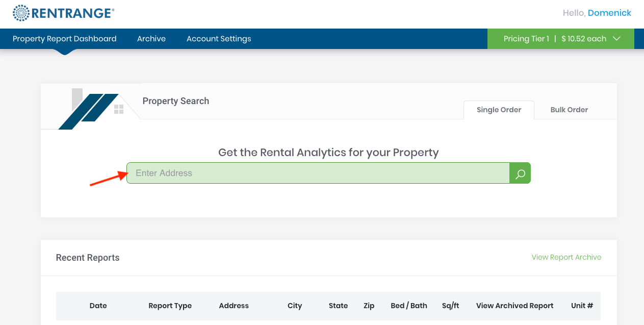Click the Enter Address input field
This screenshot has width=644, height=325.
coord(318,173)
